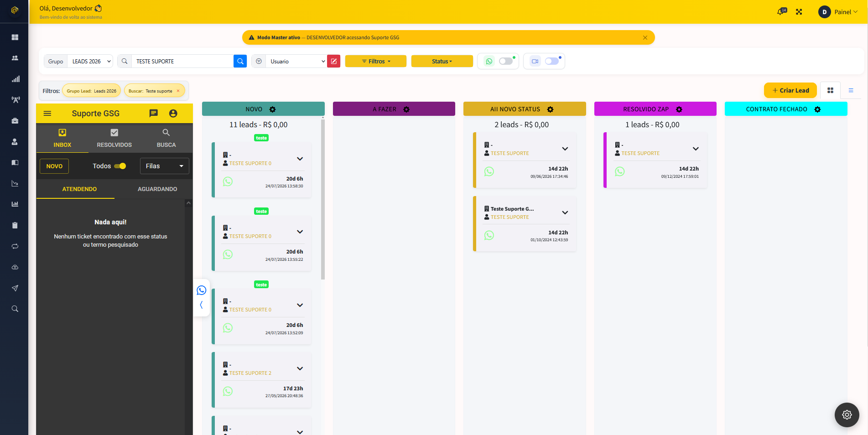Click WhatsApp icon on side panel handle

click(x=202, y=290)
